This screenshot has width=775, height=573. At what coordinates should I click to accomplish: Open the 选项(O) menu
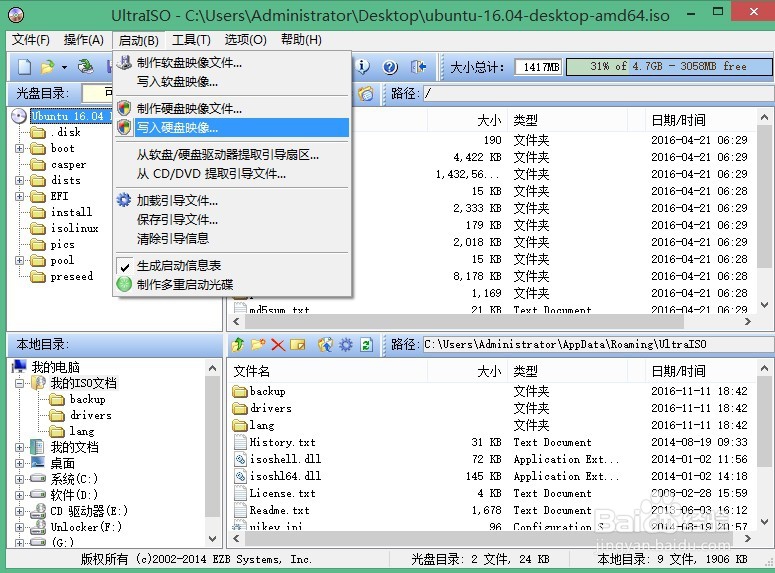[x=245, y=40]
